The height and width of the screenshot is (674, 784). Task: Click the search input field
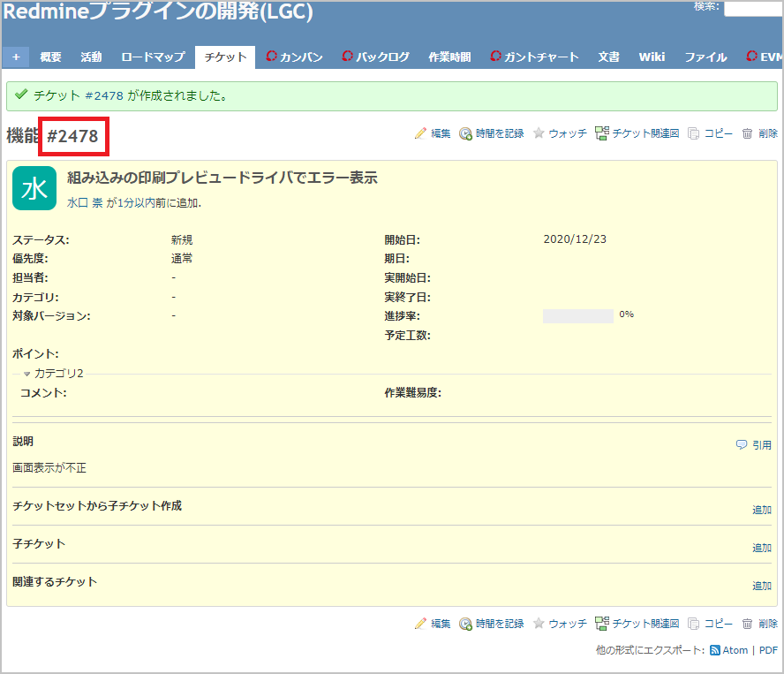click(753, 8)
